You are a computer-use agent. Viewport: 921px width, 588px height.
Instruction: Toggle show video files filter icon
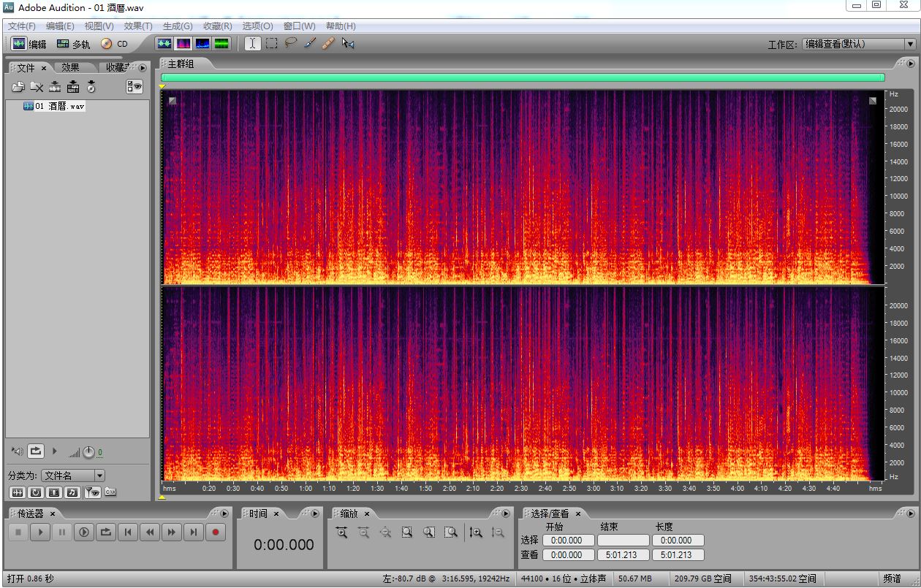(53, 492)
